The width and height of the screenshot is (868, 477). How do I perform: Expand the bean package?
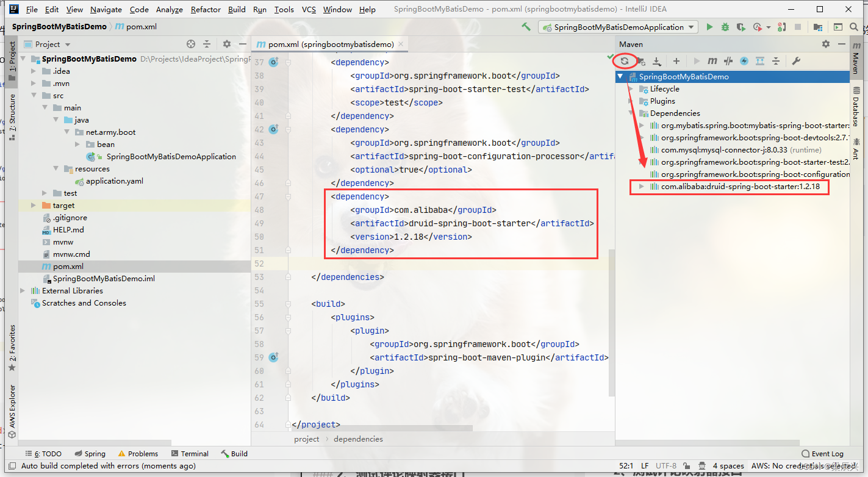point(78,145)
